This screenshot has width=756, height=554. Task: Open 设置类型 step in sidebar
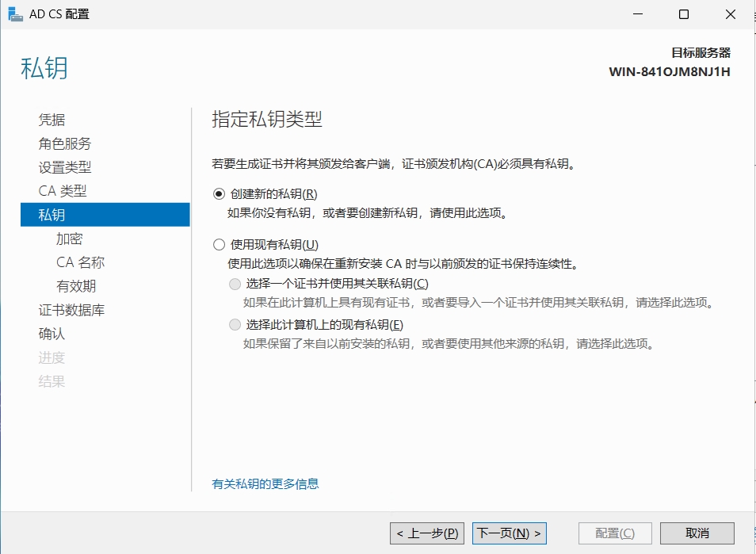pyautogui.click(x=65, y=167)
